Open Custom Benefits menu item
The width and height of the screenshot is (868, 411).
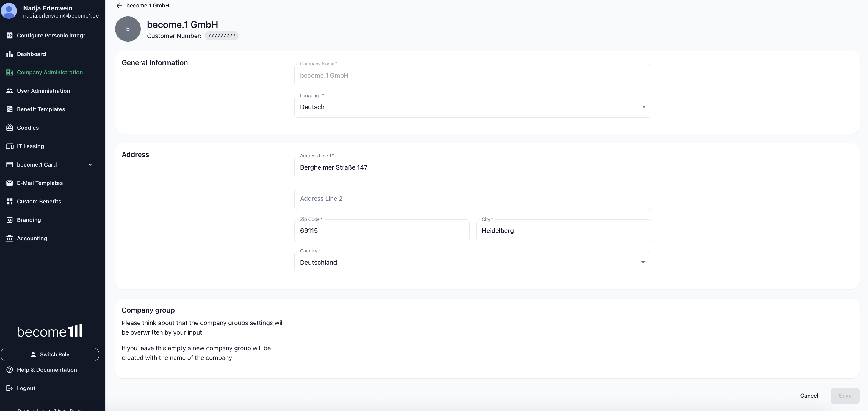coord(39,201)
